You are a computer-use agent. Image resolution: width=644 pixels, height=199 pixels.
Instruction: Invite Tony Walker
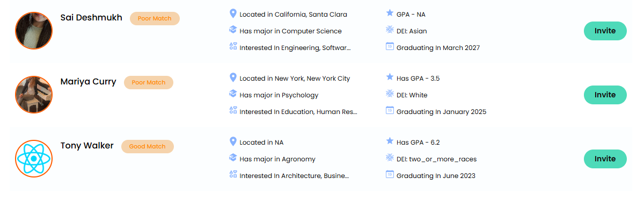pos(605,159)
